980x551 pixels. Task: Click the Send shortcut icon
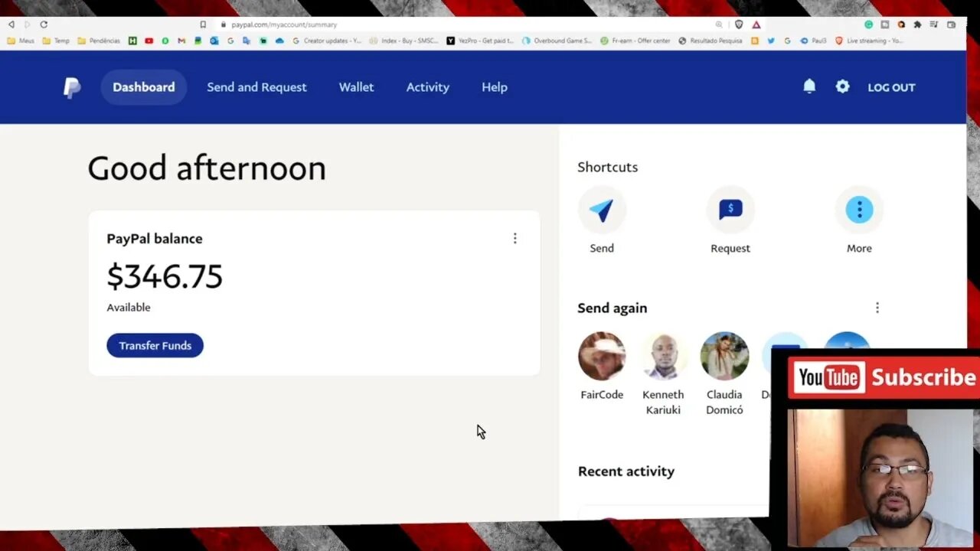[602, 210]
